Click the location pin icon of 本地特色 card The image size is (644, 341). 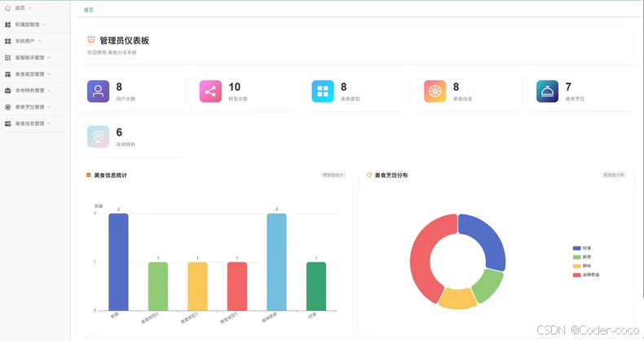coord(98,136)
